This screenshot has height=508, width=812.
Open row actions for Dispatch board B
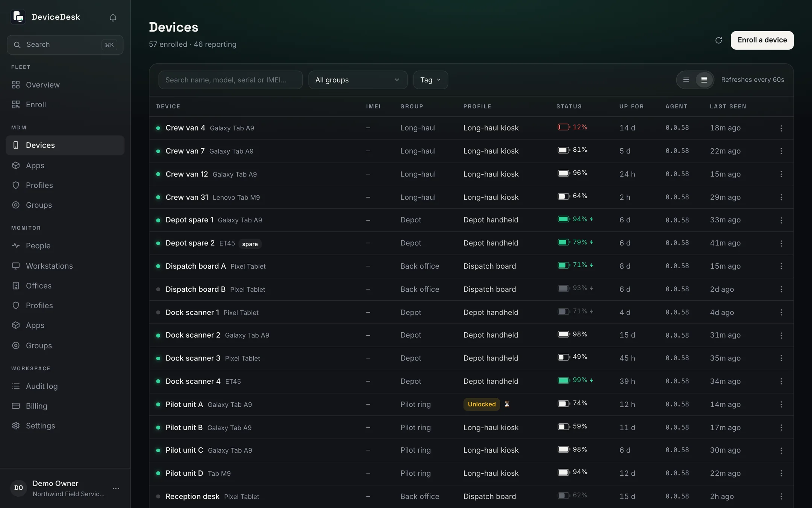point(781,289)
